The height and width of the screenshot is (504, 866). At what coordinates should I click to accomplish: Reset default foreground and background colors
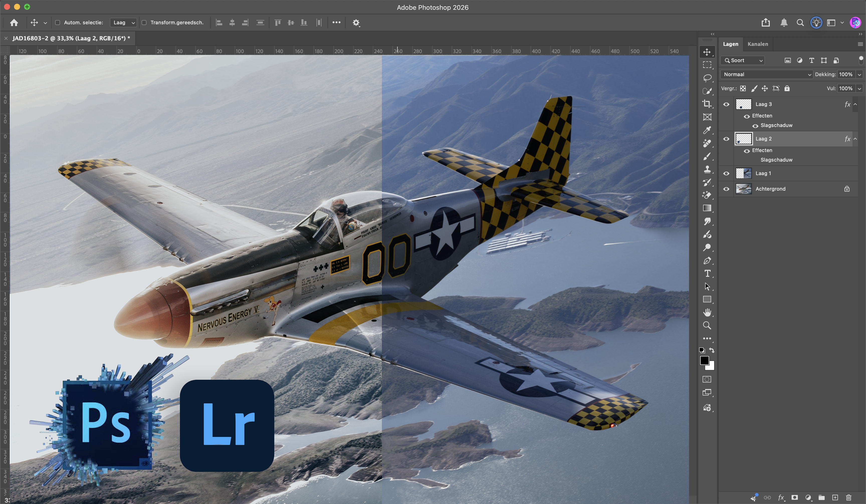(x=702, y=350)
